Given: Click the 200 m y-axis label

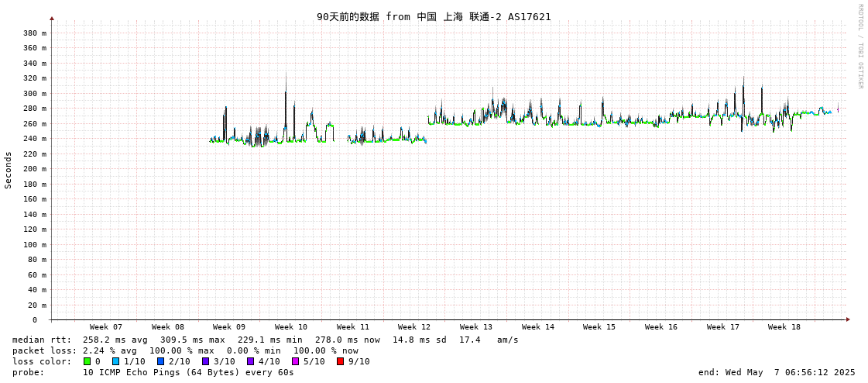Looking at the screenshot, I should tap(35, 168).
